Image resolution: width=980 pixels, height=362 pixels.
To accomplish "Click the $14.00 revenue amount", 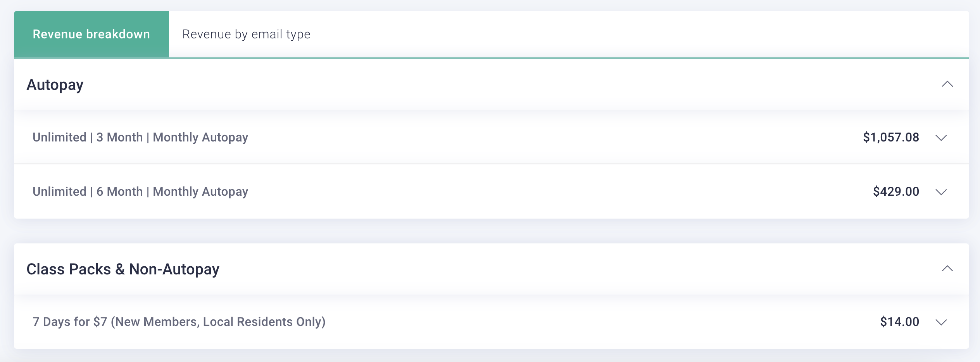I will click(899, 322).
